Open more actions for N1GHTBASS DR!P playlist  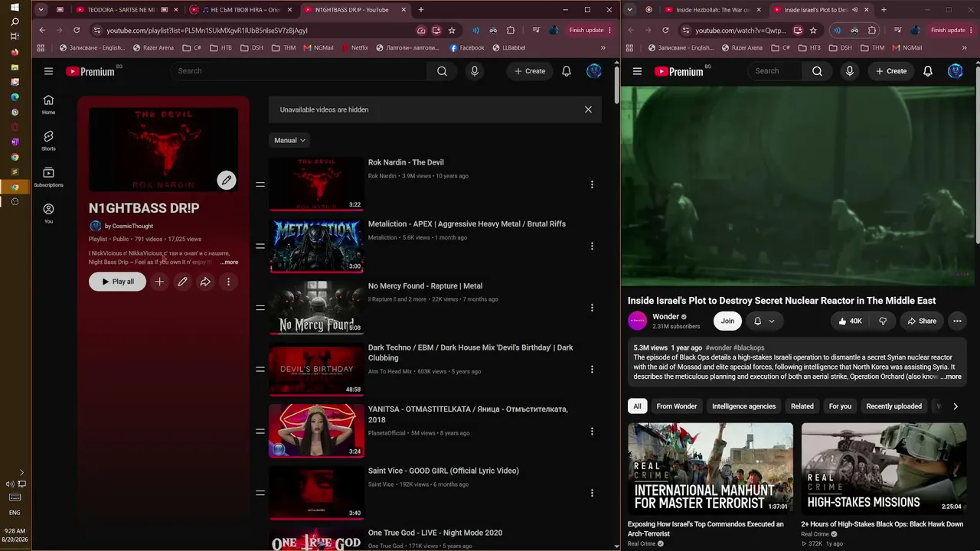click(x=228, y=282)
